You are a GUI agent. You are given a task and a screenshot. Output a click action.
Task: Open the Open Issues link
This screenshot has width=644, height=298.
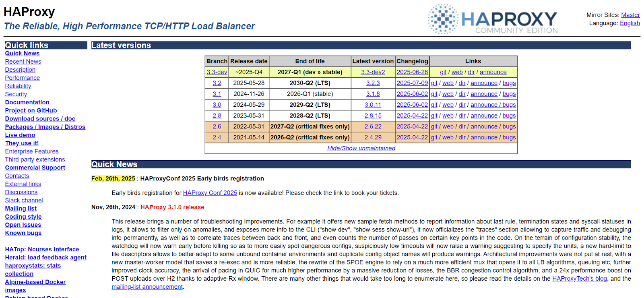pos(23,225)
